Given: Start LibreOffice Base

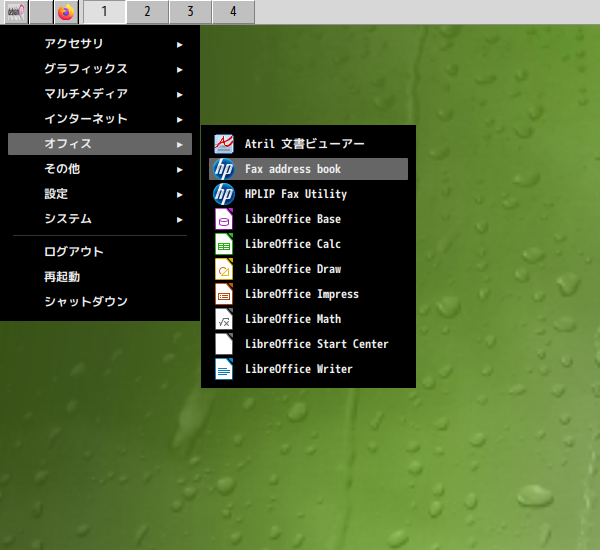Looking at the screenshot, I should coord(308,219).
